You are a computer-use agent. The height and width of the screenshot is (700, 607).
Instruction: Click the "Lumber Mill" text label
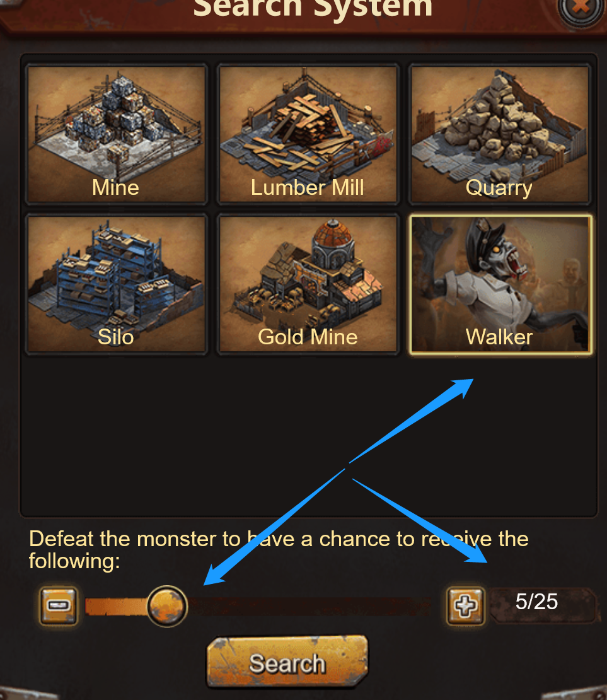click(307, 187)
